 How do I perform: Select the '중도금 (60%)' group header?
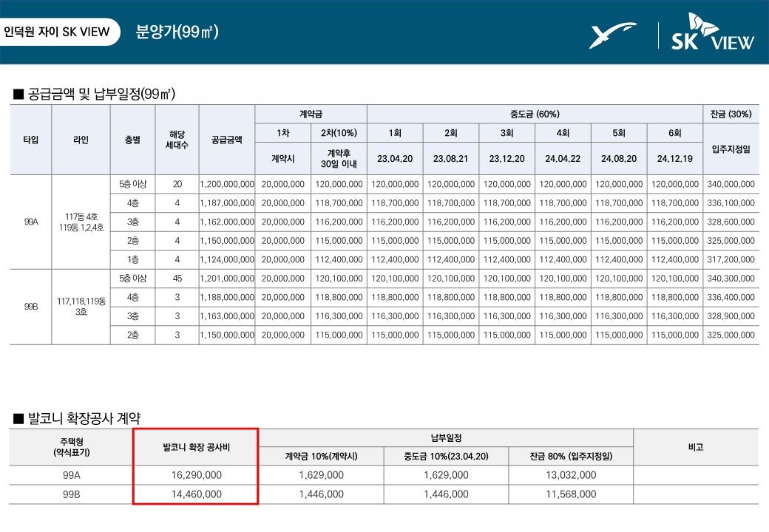[535, 114]
